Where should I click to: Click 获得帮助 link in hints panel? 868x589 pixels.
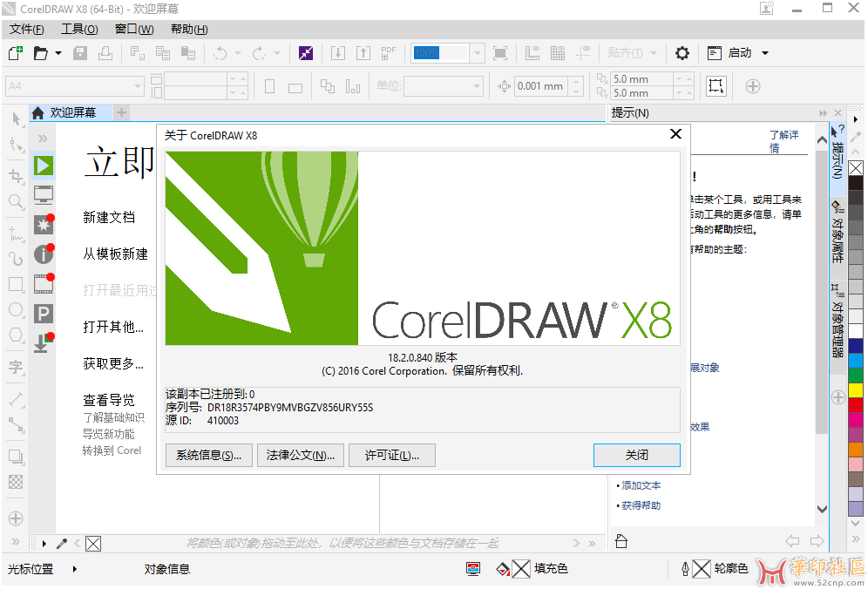641,505
